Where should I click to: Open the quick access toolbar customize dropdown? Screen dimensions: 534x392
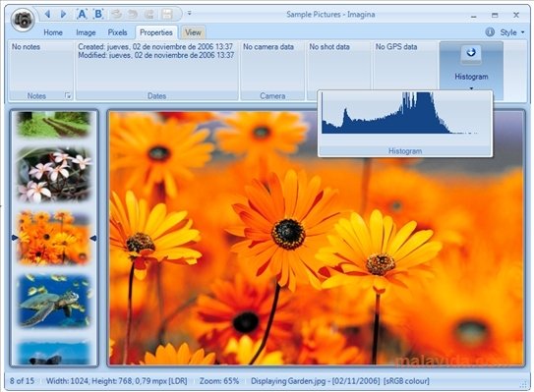(190, 14)
